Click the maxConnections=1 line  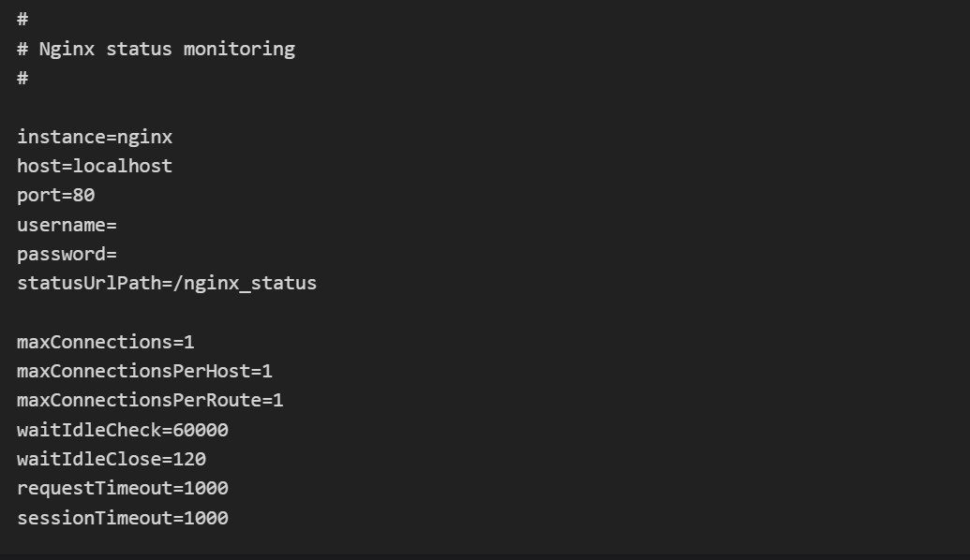tap(106, 342)
